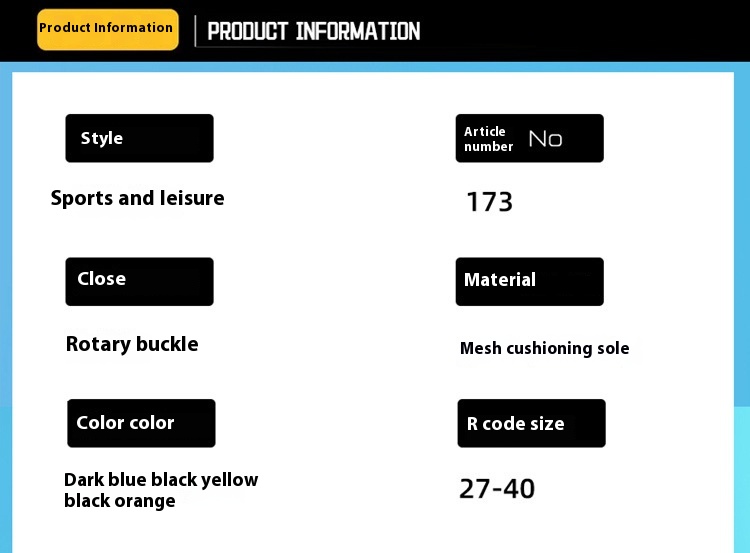Image resolution: width=750 pixels, height=553 pixels.
Task: Click the word 'orange' in color list
Action: [x=147, y=501]
